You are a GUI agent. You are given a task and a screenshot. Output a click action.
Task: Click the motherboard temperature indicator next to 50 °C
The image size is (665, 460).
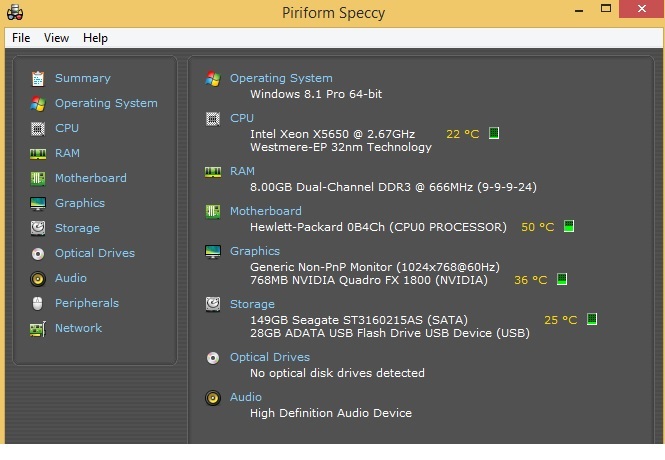point(569,226)
